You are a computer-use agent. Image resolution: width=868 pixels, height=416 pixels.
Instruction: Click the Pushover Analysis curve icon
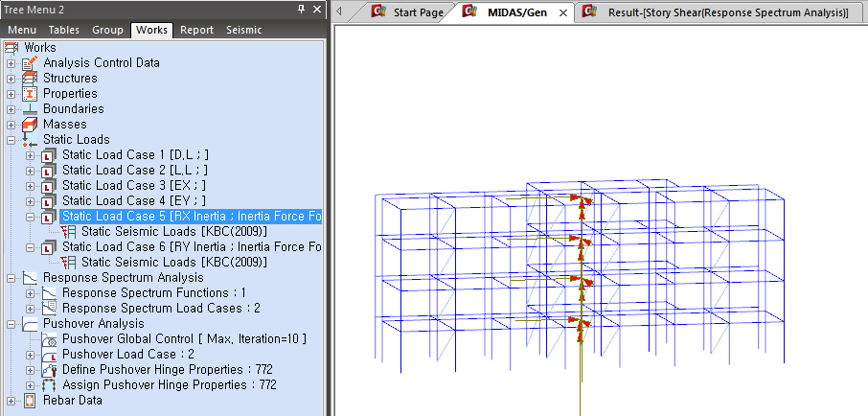click(30, 323)
